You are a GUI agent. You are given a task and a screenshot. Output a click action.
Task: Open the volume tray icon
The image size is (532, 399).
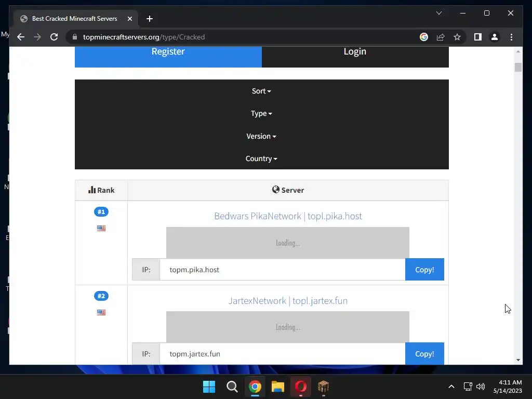(x=481, y=387)
